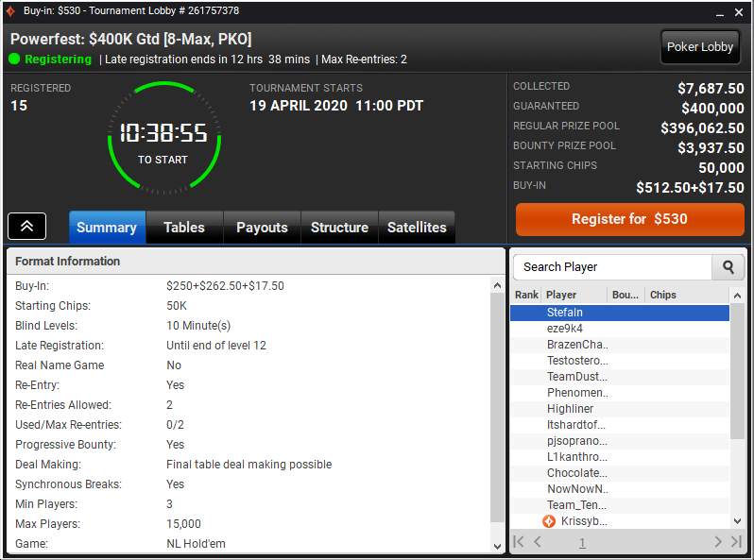
Task: Click player list scrollbar up arrow
Action: coord(737,296)
